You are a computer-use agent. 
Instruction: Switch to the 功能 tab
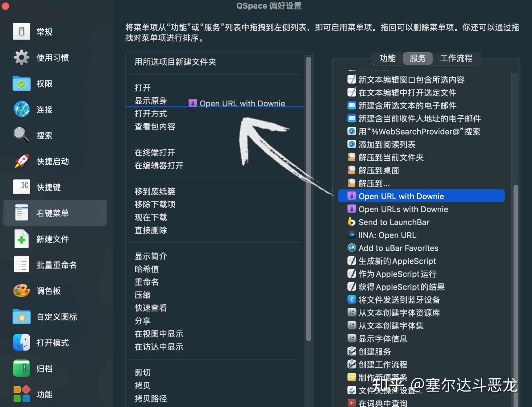[388, 59]
